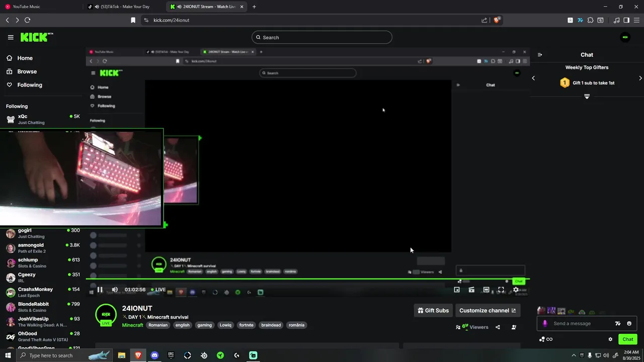Open the Brave main menu

(x=636, y=20)
